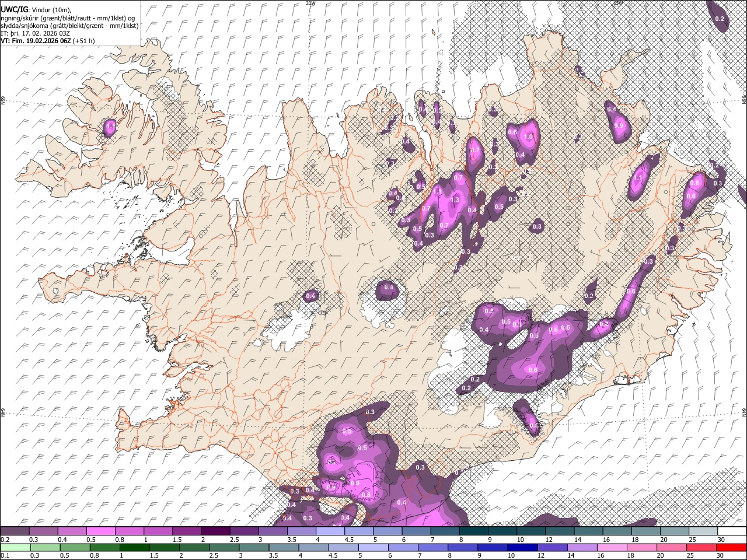747x560 pixels.
Task: Pick the 1.5 swatch in the upper purple legend
Action: click(186, 531)
